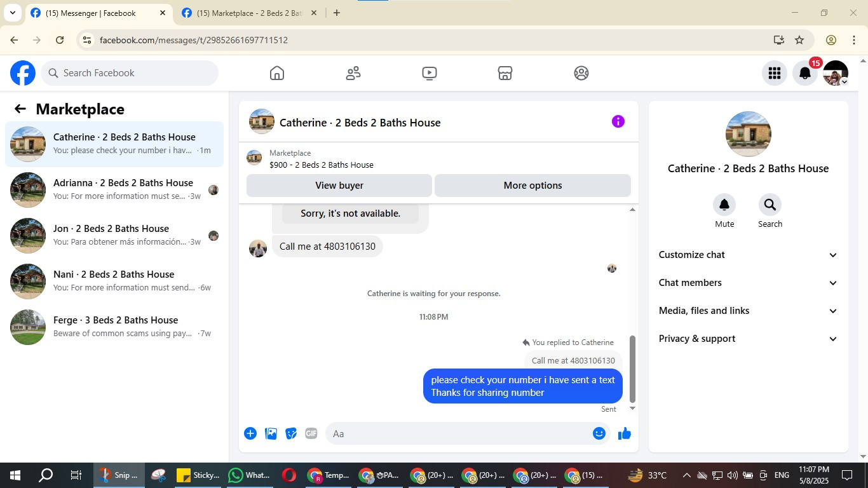Image resolution: width=868 pixels, height=488 pixels.
Task: Select the 'Sorry, it's not available.' quick reply
Action: point(350,213)
